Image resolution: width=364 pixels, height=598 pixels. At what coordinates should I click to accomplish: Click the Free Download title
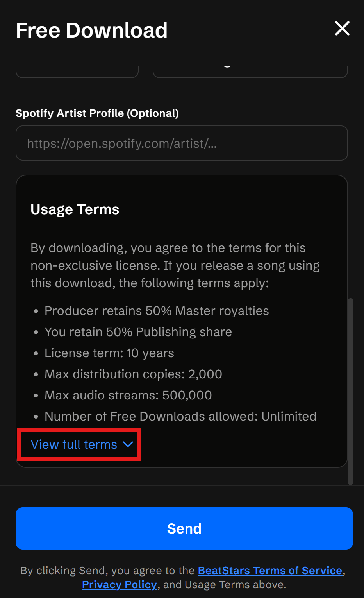pyautogui.click(x=92, y=30)
